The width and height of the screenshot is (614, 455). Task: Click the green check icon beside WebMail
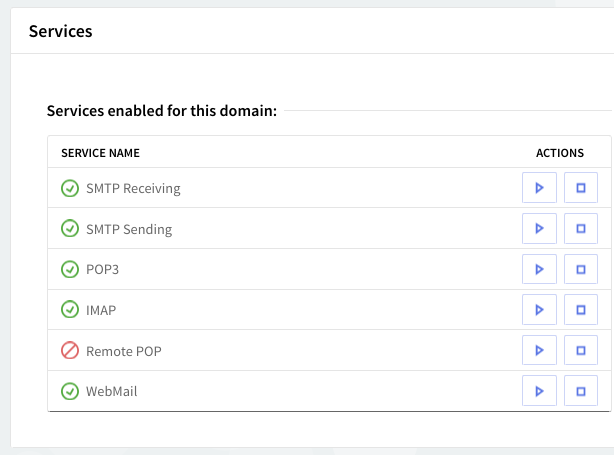click(x=70, y=391)
